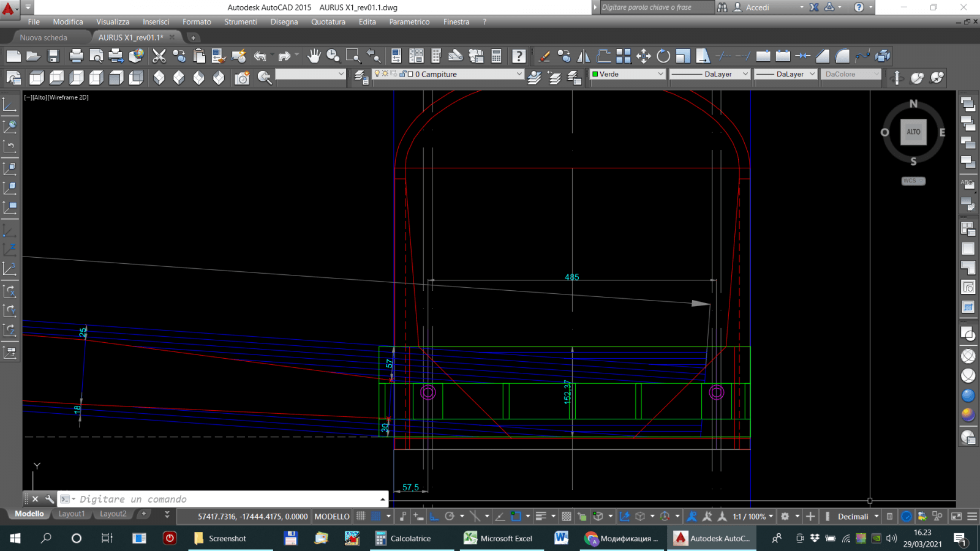
Task: Click the Move tool icon
Action: (643, 56)
